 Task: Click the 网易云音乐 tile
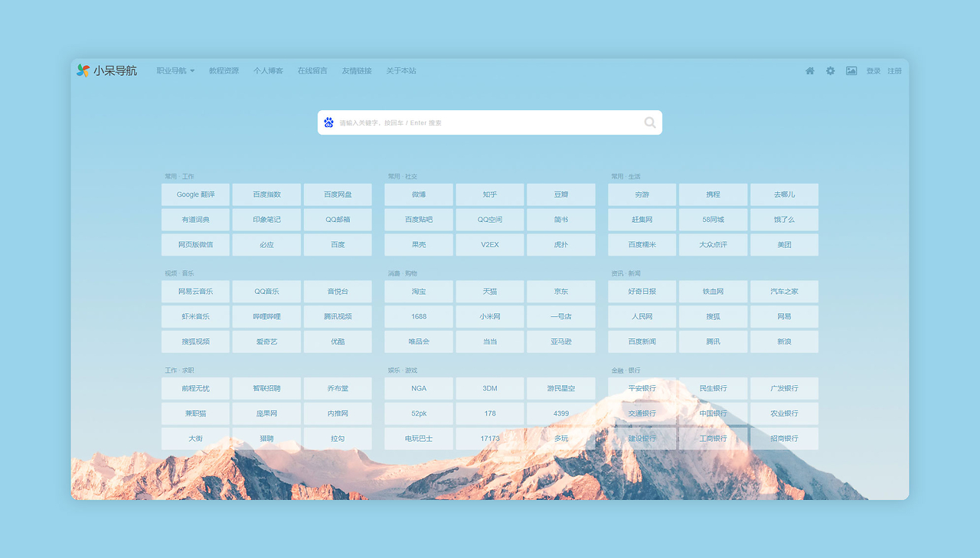(x=195, y=292)
